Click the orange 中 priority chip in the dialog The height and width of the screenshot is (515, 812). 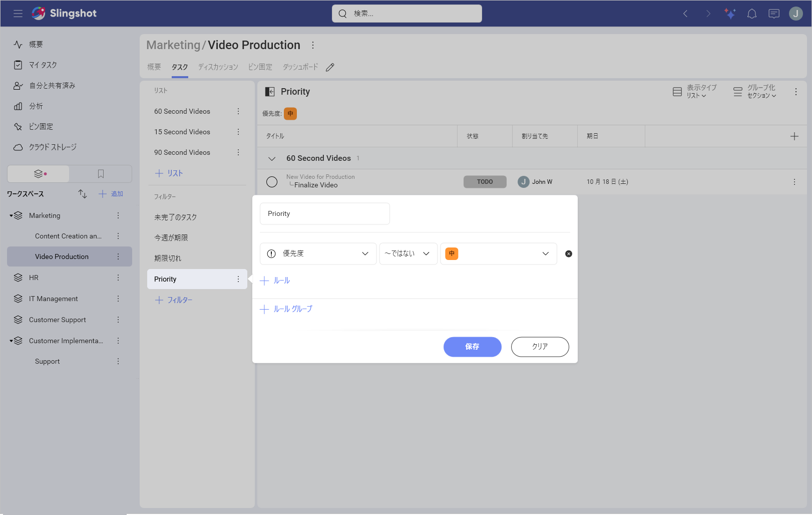(452, 253)
